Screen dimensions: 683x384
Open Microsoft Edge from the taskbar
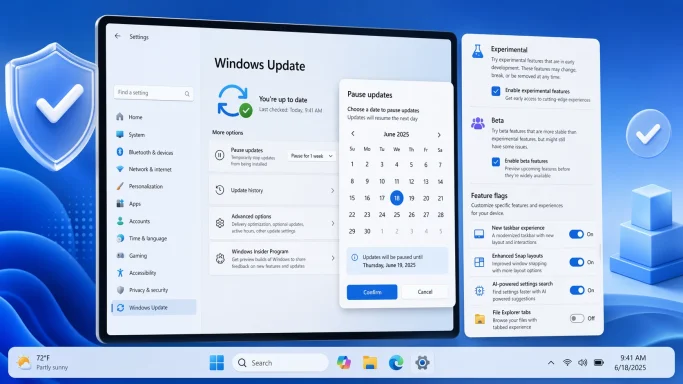396,362
